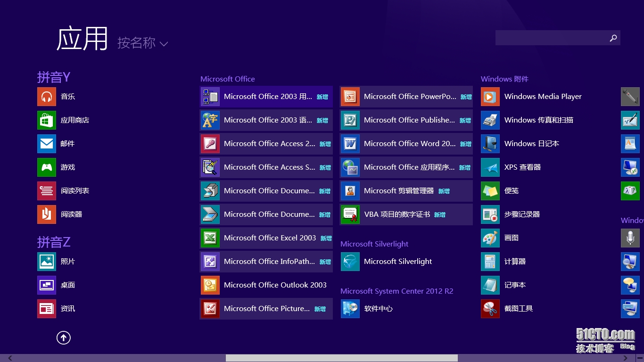Open the 邮件 mail app
The image size is (644, 362).
[x=56, y=144]
